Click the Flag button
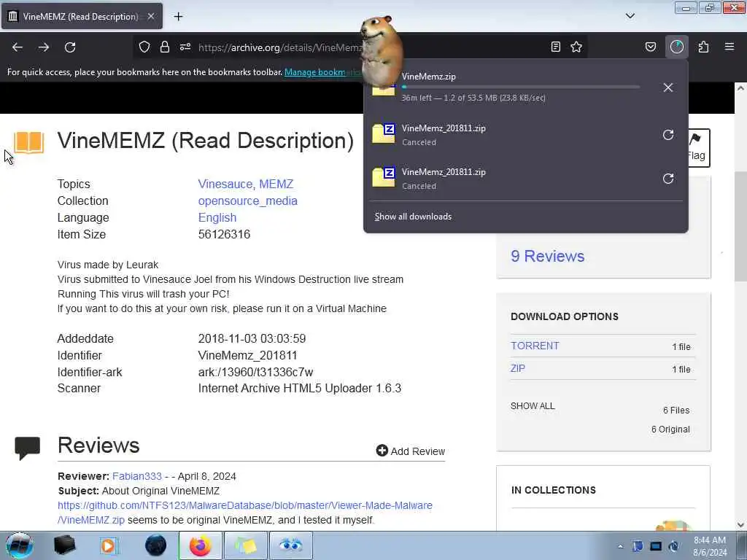 pos(698,147)
